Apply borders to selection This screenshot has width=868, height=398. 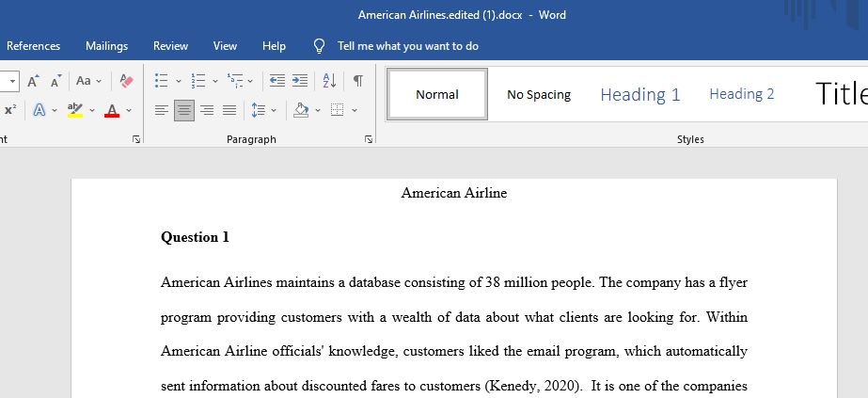click(337, 110)
